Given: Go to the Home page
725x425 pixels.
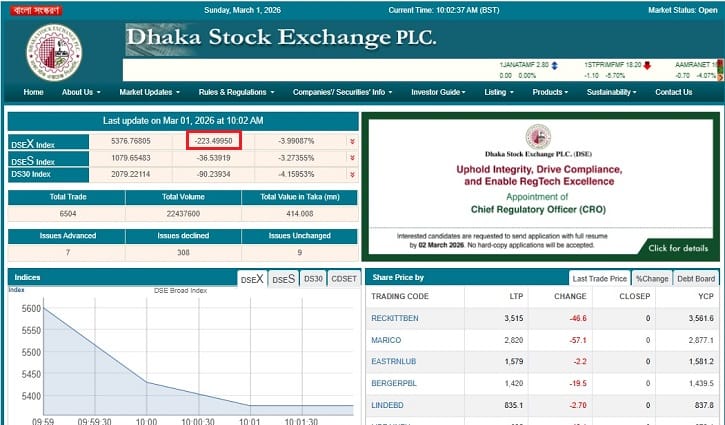Looking at the screenshot, I should point(33,92).
